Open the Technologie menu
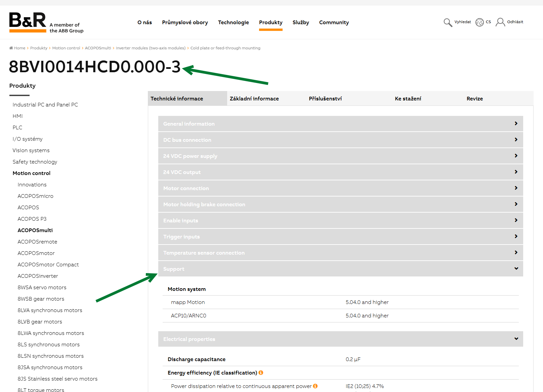The width and height of the screenshot is (543, 392). click(234, 23)
